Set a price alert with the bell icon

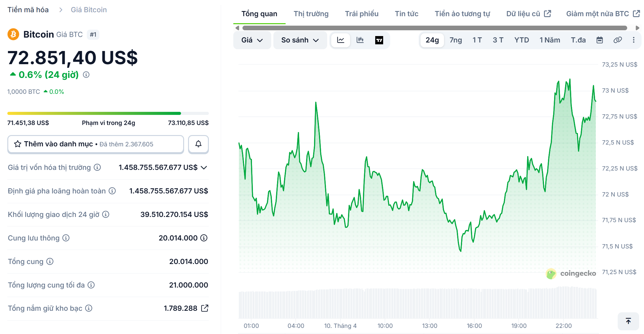(x=198, y=144)
